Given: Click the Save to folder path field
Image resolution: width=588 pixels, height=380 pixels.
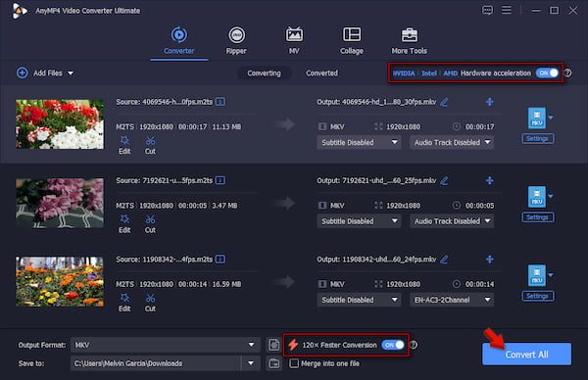Looking at the screenshot, I should pos(156,363).
